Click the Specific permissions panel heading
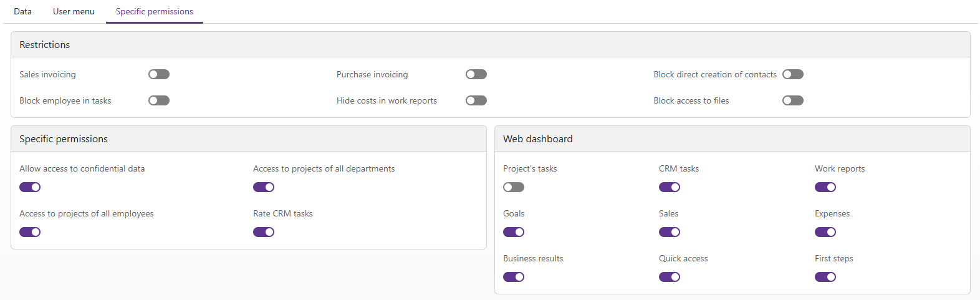Screen dimensions: 980x300 click(249, 138)
